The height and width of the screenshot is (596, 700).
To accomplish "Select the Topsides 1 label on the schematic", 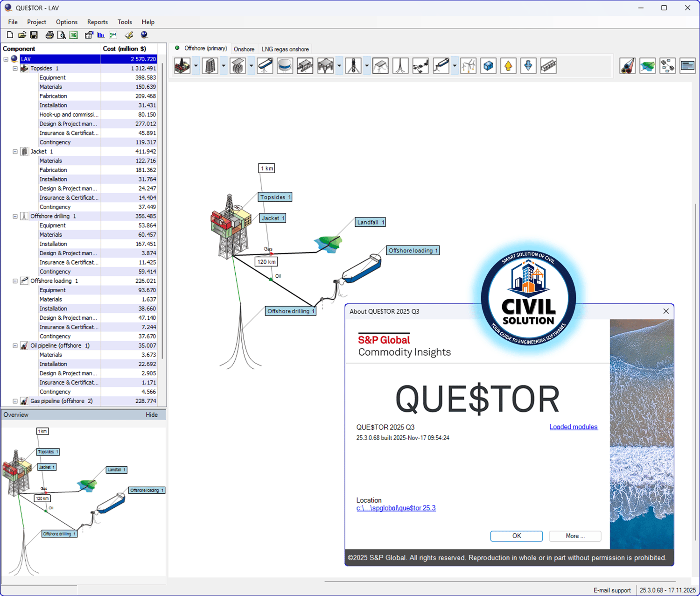I will pos(275,197).
